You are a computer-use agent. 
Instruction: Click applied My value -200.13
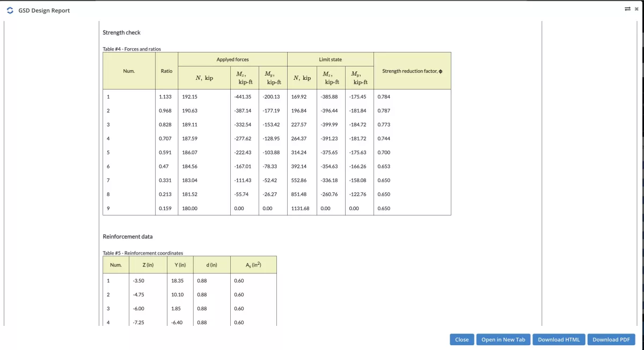point(271,96)
